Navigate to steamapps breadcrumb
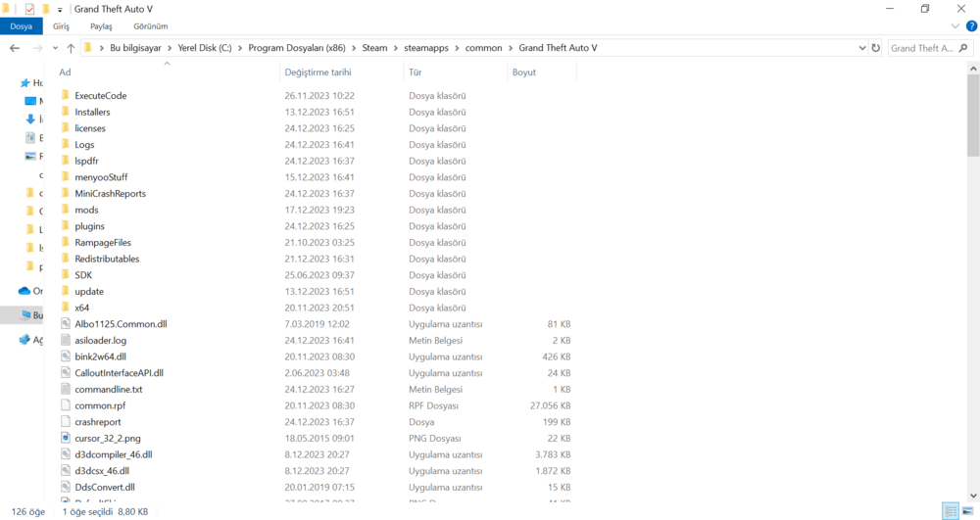This screenshot has width=980, height=520. coord(426,48)
